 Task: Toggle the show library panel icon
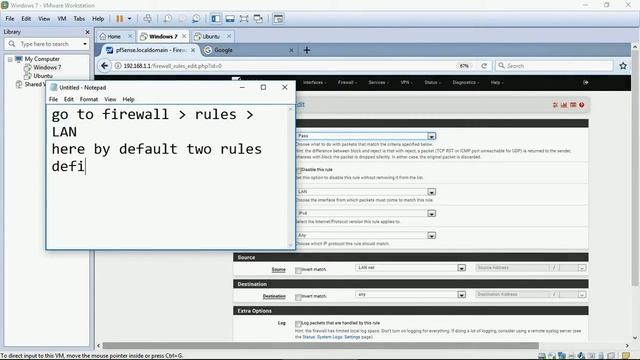[216, 19]
